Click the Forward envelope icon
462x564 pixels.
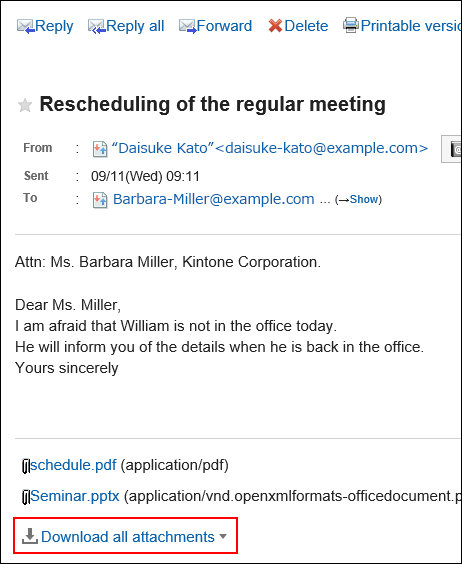[x=188, y=27]
